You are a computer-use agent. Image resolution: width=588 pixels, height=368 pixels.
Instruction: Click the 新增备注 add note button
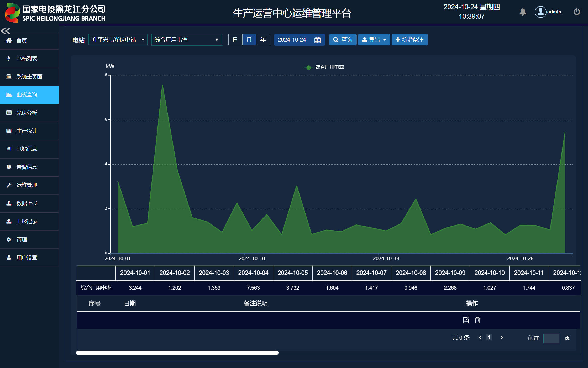409,40
